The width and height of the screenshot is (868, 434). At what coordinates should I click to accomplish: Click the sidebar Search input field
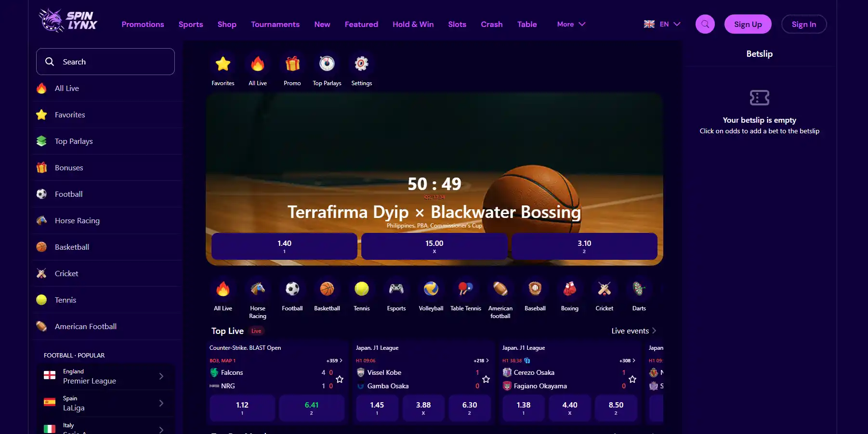pos(105,62)
